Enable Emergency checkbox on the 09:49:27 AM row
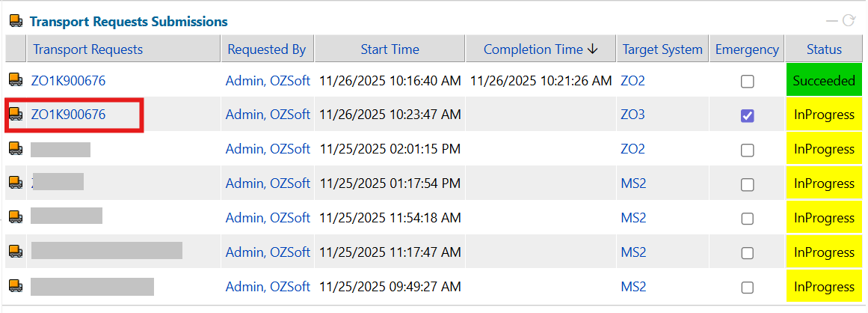This screenshot has width=868, height=313. point(747,288)
